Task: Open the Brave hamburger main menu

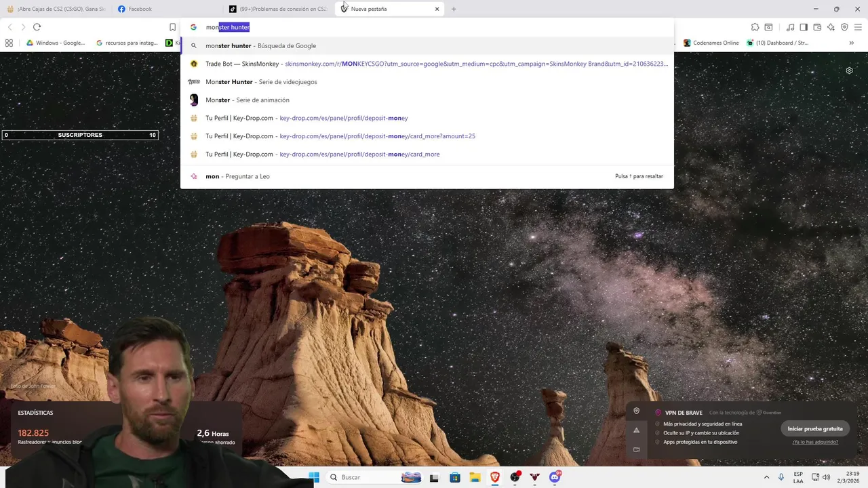Action: [x=858, y=27]
